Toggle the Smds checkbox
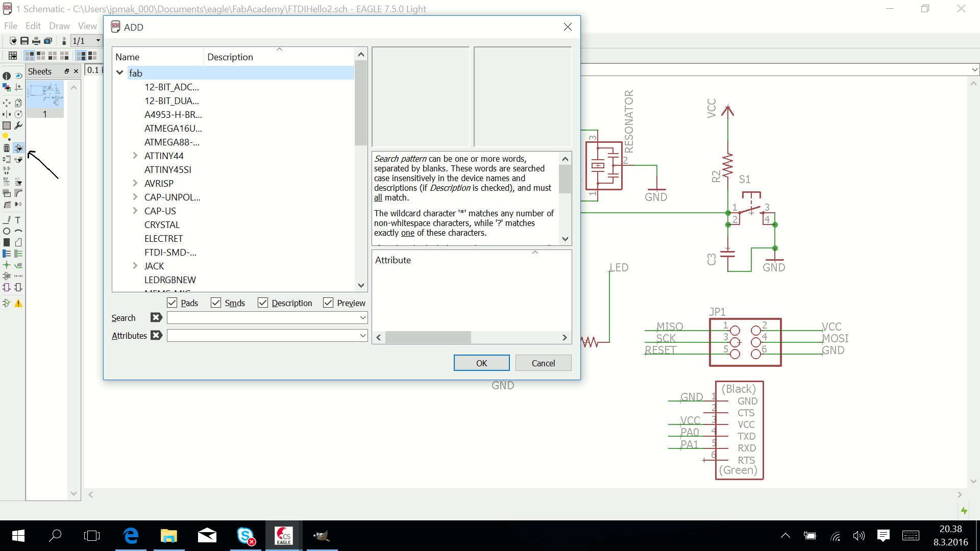The width and height of the screenshot is (980, 551). pos(216,303)
